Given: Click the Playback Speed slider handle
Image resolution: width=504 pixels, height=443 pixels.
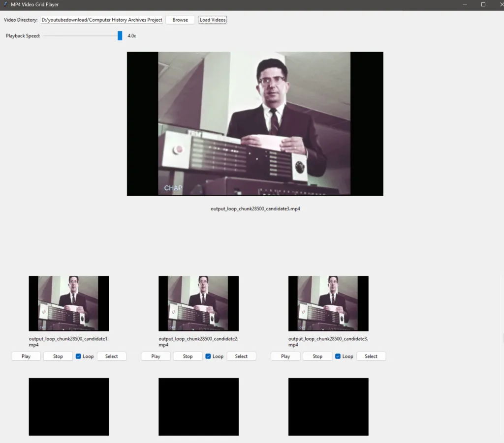Looking at the screenshot, I should tap(120, 35).
